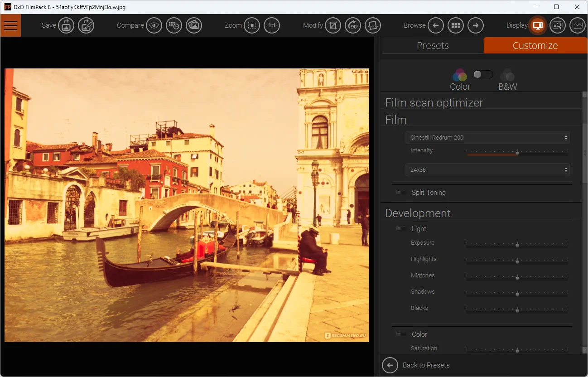Rotate the image 90 degrees
588x377 pixels.
pos(353,25)
